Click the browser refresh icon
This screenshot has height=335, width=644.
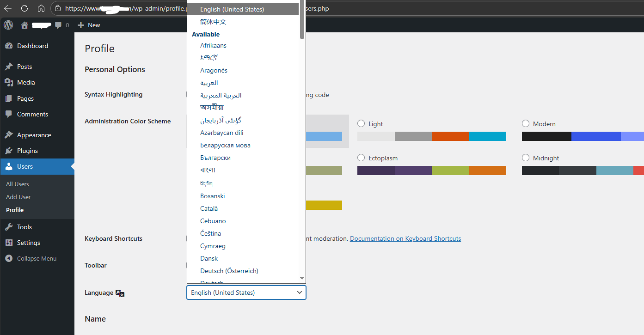click(25, 8)
